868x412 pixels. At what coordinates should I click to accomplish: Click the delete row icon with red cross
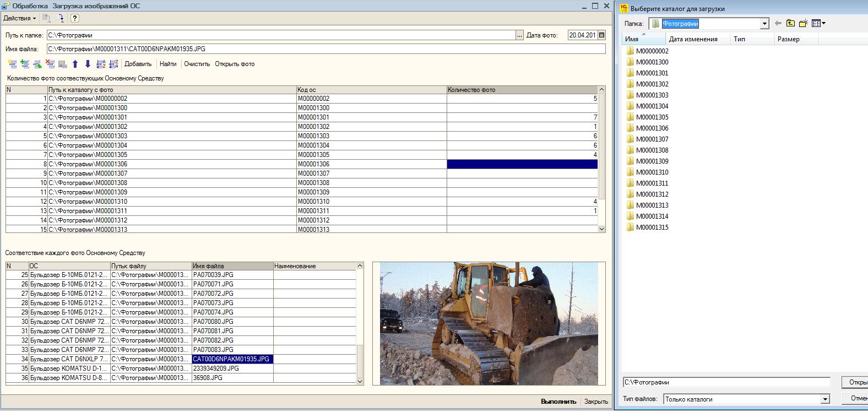click(50, 64)
